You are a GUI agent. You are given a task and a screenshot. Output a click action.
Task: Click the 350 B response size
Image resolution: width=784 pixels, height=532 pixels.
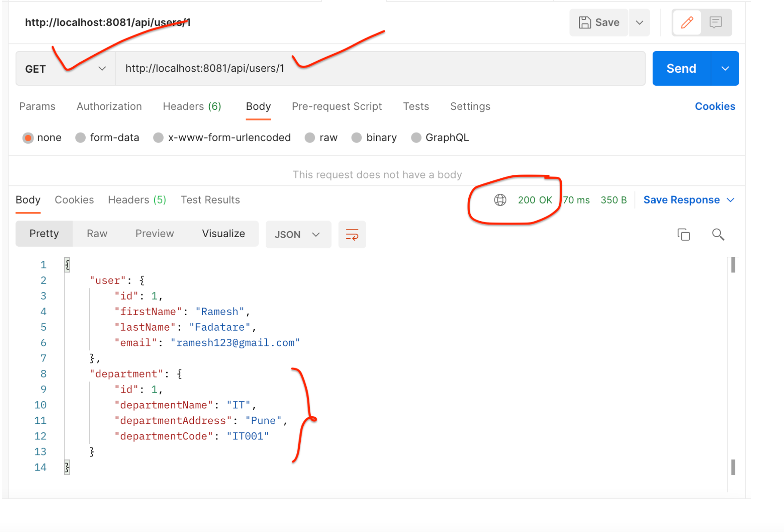[x=613, y=200]
